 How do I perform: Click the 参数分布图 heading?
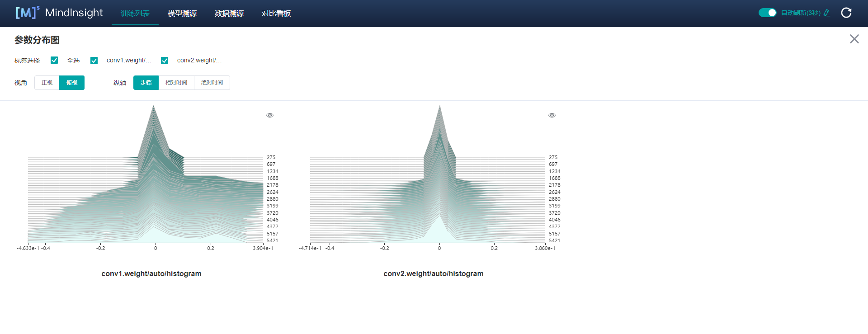tap(37, 40)
